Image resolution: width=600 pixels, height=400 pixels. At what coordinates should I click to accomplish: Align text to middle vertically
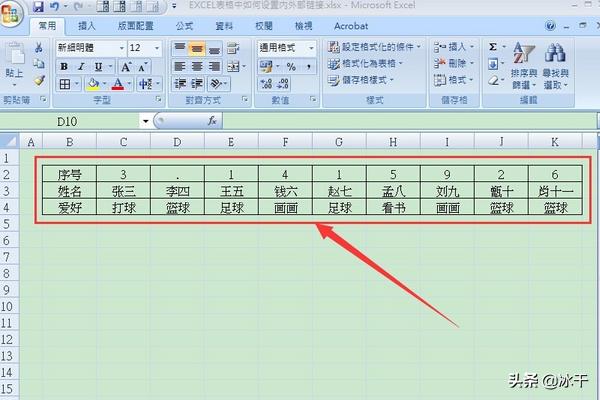pos(197,48)
